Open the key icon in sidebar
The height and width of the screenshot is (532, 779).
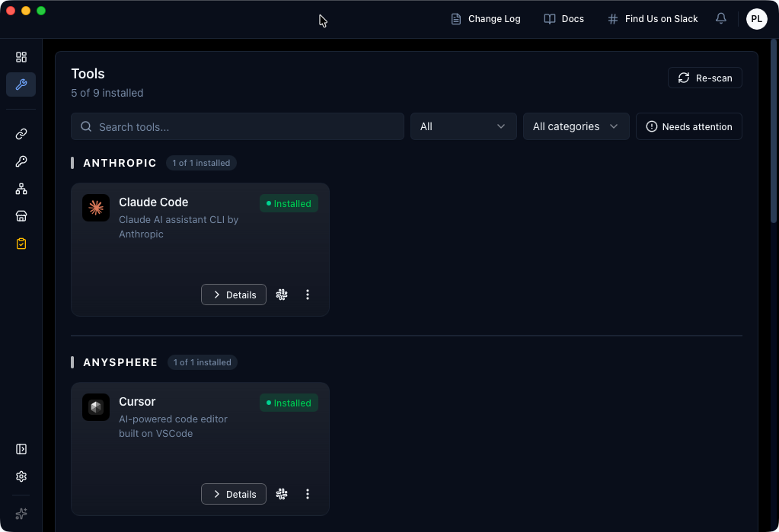(21, 161)
